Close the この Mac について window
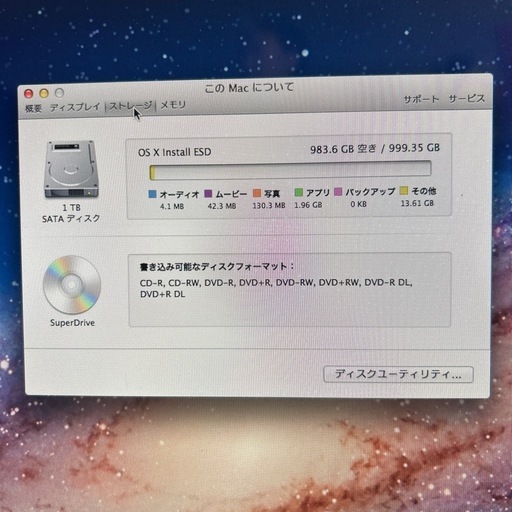This screenshot has height=512, width=512. click(29, 94)
